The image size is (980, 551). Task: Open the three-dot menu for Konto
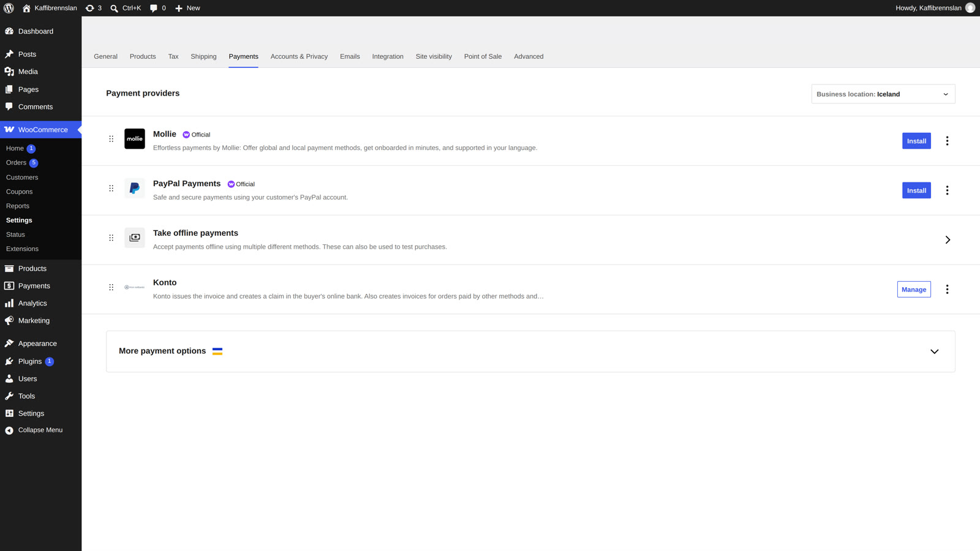click(x=947, y=290)
